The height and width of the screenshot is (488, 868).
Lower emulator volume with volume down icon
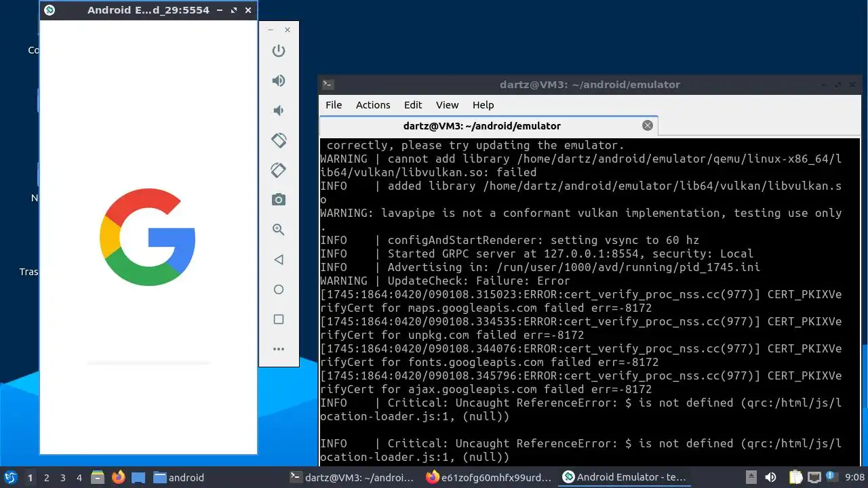click(x=278, y=110)
